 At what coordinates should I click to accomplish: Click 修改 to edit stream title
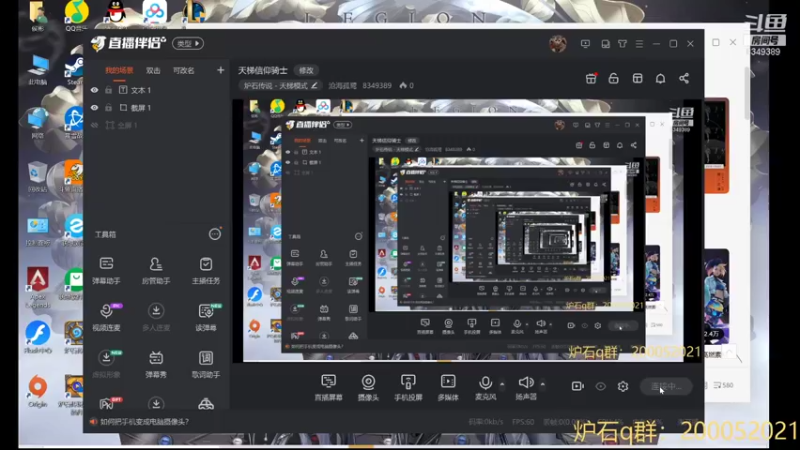click(306, 70)
